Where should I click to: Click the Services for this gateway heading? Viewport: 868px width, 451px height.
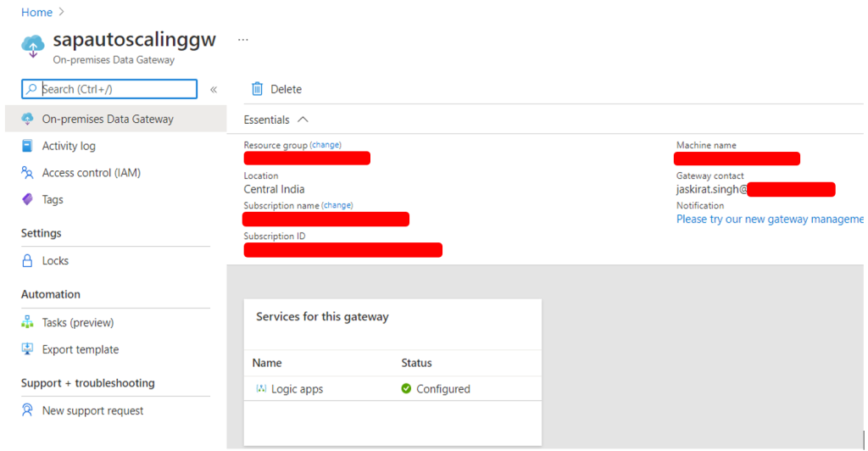322,316
